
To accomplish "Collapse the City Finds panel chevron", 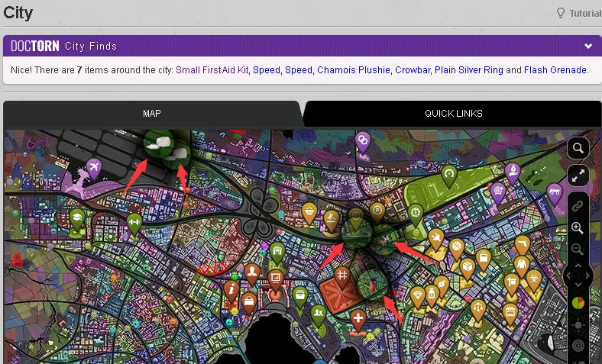I will 588,46.
